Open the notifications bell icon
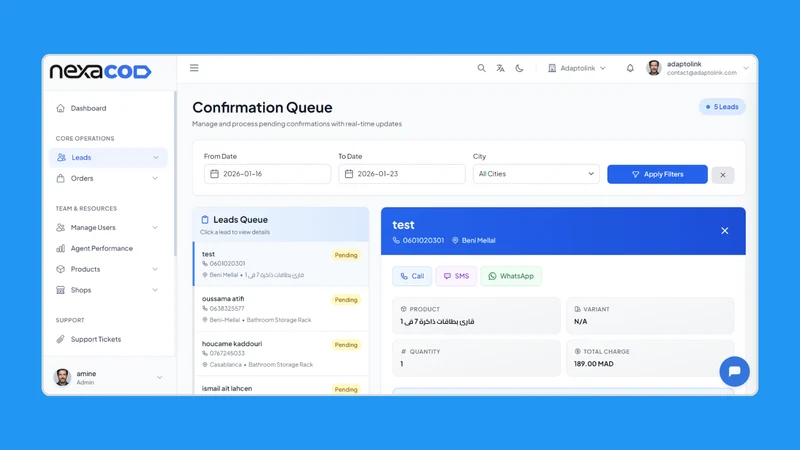 coord(630,68)
